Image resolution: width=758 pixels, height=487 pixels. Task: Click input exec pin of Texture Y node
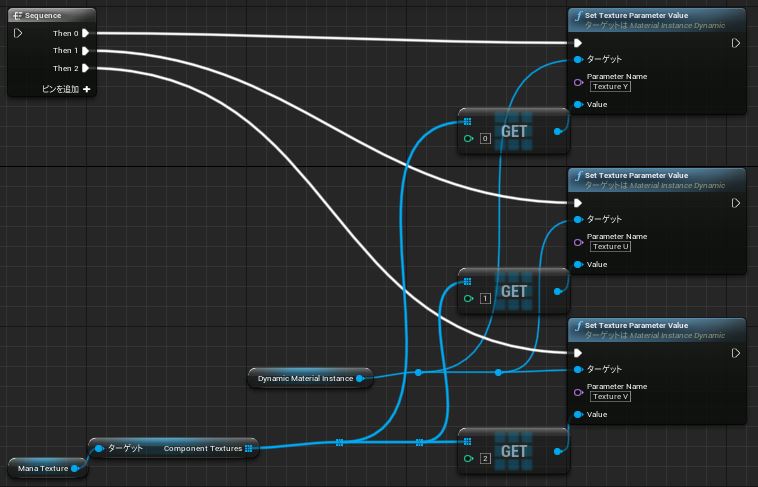578,43
